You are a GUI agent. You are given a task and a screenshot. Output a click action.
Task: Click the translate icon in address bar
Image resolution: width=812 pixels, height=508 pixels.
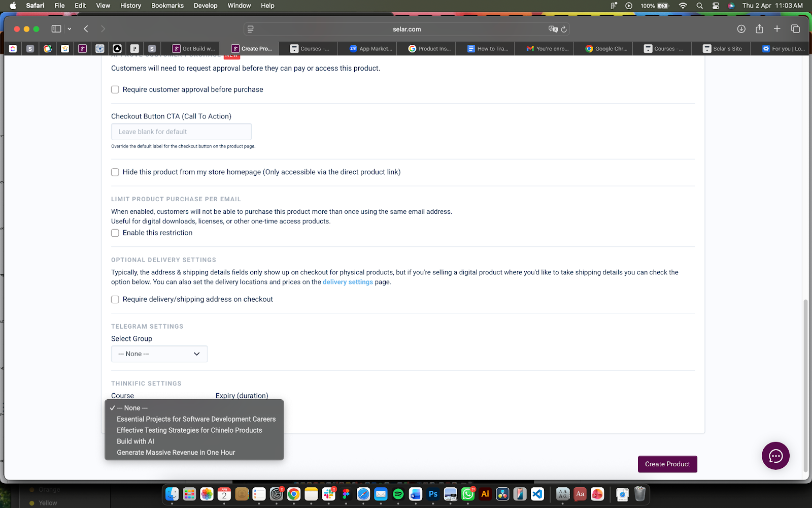coord(553,29)
